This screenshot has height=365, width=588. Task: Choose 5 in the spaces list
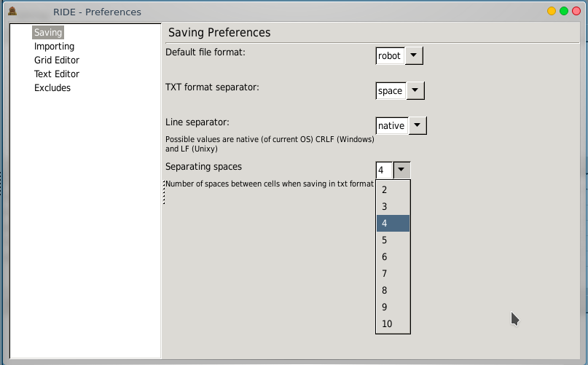[x=393, y=240]
